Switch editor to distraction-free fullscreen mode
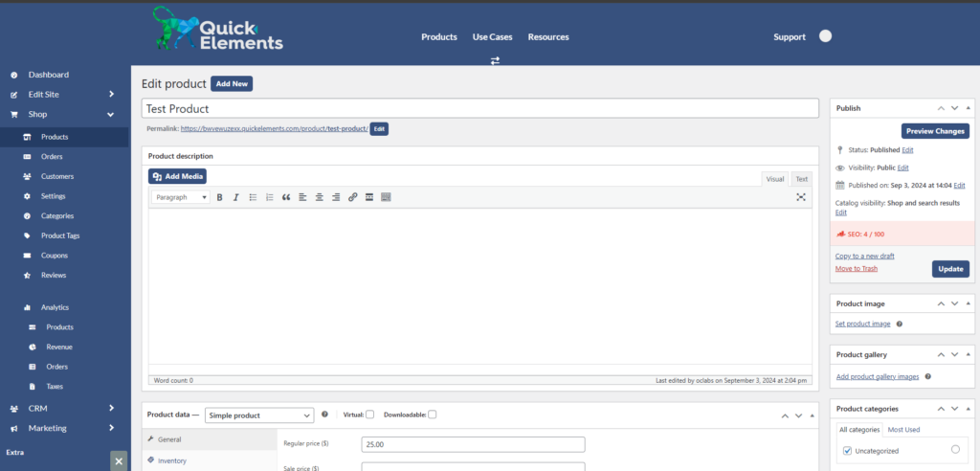The width and height of the screenshot is (980, 471). pyautogui.click(x=801, y=197)
